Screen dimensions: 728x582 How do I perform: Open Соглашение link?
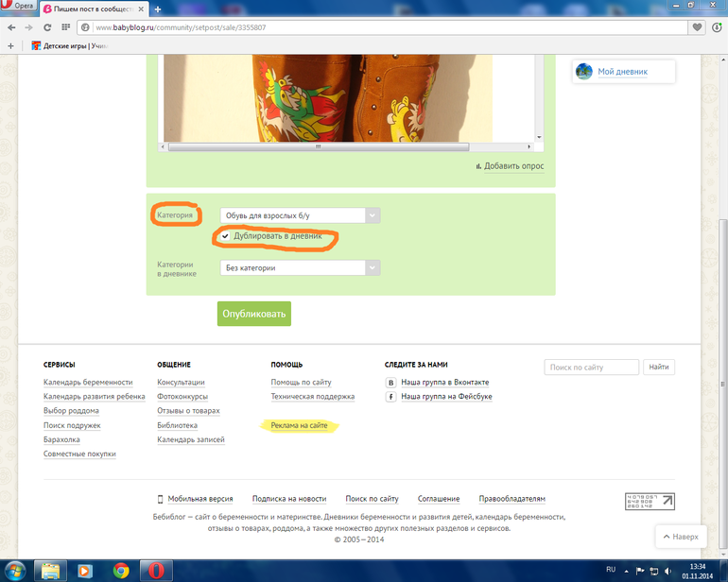click(439, 499)
